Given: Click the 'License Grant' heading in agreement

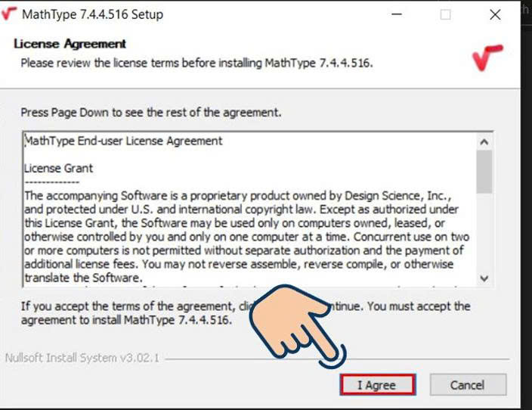Looking at the screenshot, I should pyautogui.click(x=58, y=168).
